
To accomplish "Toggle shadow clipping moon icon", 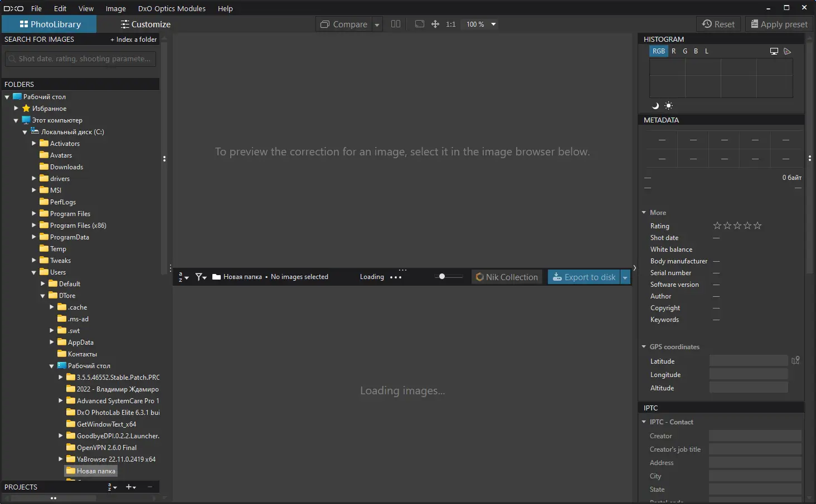I will click(x=655, y=106).
